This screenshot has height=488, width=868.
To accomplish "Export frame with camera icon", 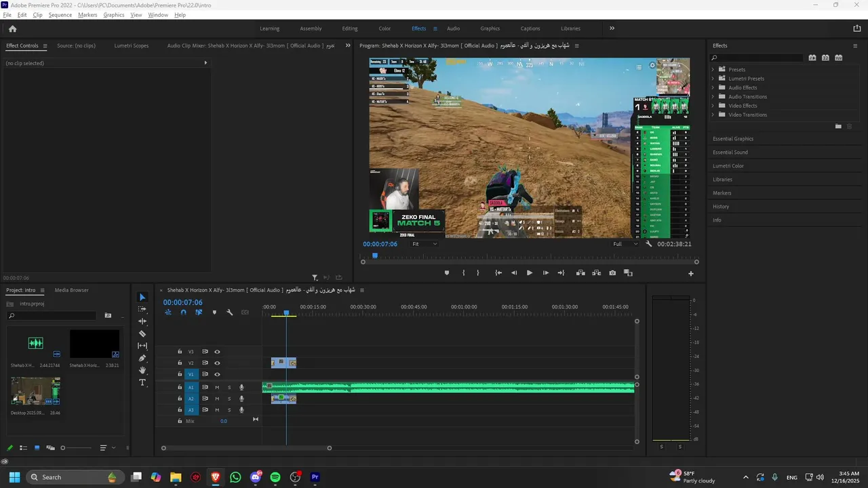I will pyautogui.click(x=612, y=273).
